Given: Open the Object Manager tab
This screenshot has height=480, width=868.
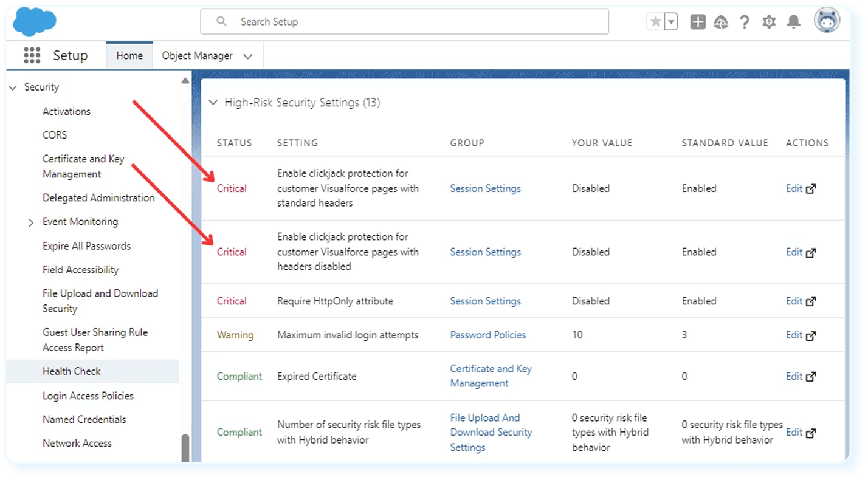Looking at the screenshot, I should coord(197,55).
